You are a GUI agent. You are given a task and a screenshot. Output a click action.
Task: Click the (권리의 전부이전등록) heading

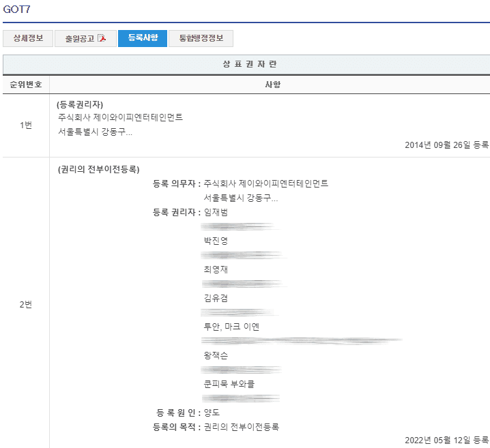pos(98,169)
